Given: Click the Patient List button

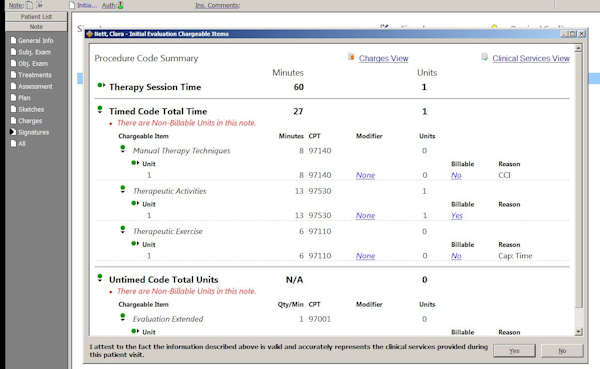Looking at the screenshot, I should click(36, 16).
